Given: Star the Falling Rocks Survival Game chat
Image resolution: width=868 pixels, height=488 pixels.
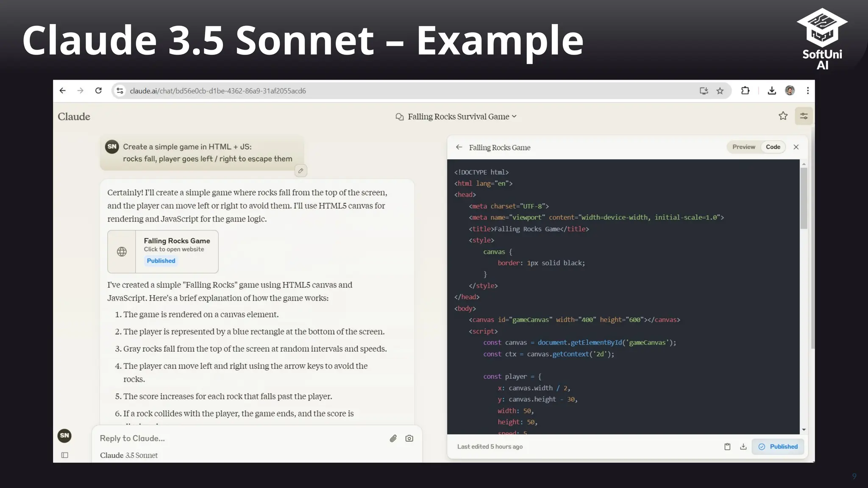Looking at the screenshot, I should pyautogui.click(x=783, y=116).
